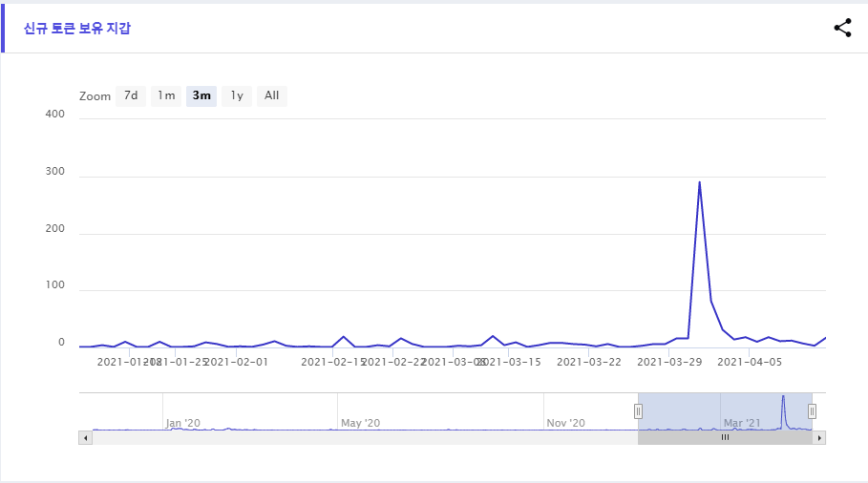Screen dimensions: 868x483
Task: Select the 7d zoom range
Action: 131,95
